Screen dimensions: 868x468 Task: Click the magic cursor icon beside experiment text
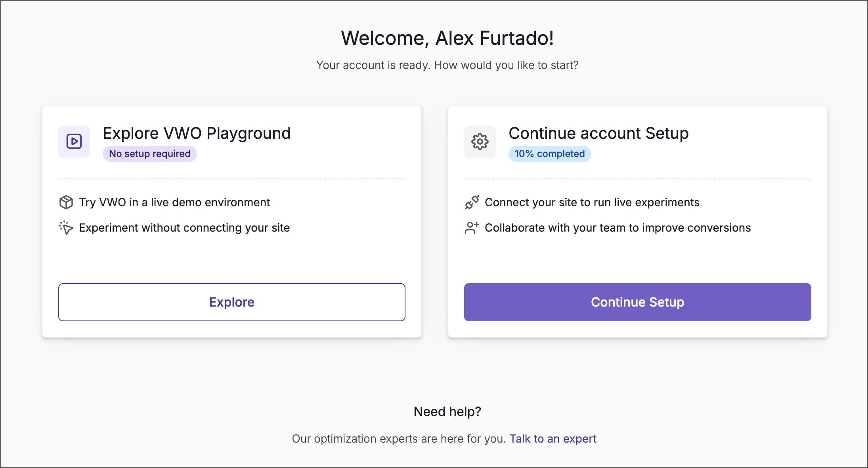tap(66, 228)
